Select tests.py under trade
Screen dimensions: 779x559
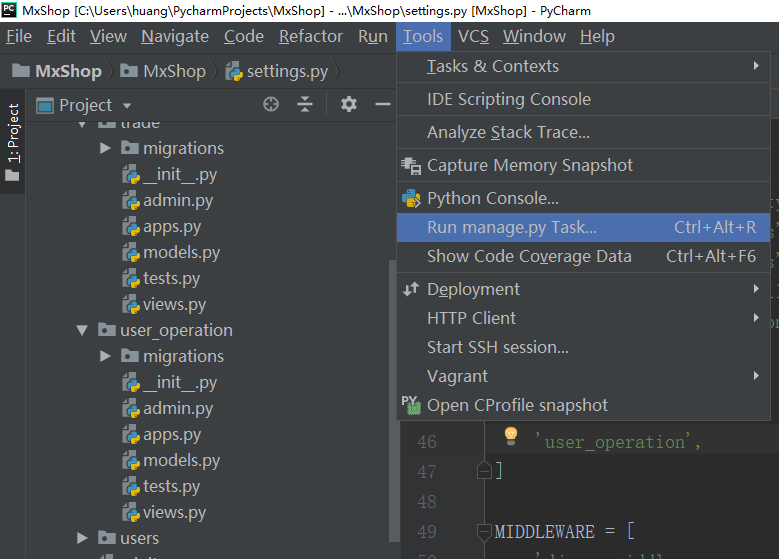tap(161, 278)
